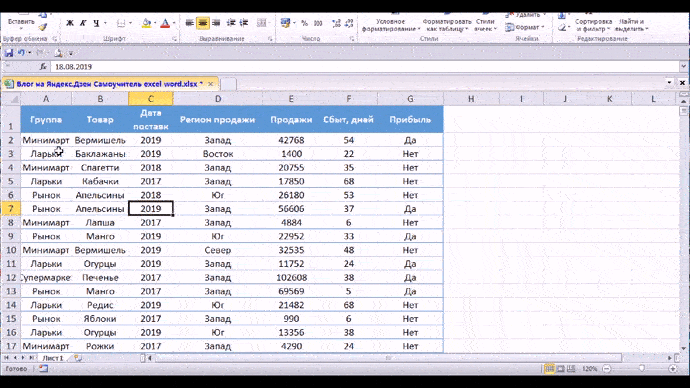Open Форматировать как таблицу gallery
The height and width of the screenshot is (388, 690).
pyautogui.click(x=447, y=25)
